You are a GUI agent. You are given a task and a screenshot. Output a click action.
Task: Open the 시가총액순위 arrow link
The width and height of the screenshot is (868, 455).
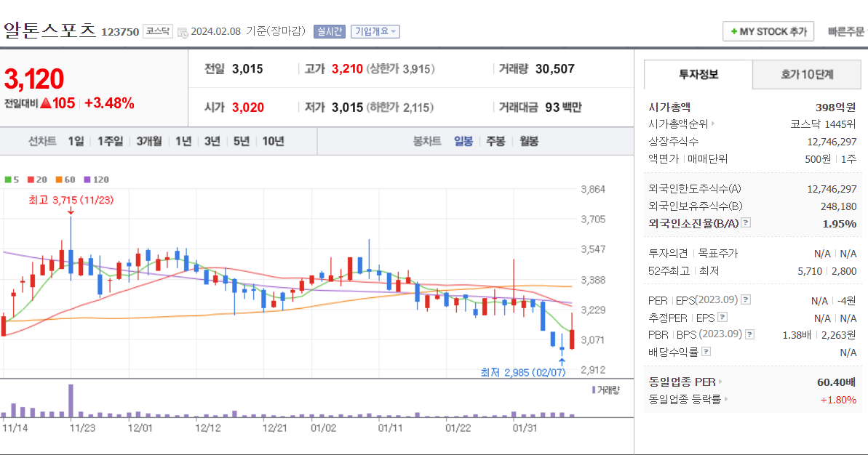(713, 124)
